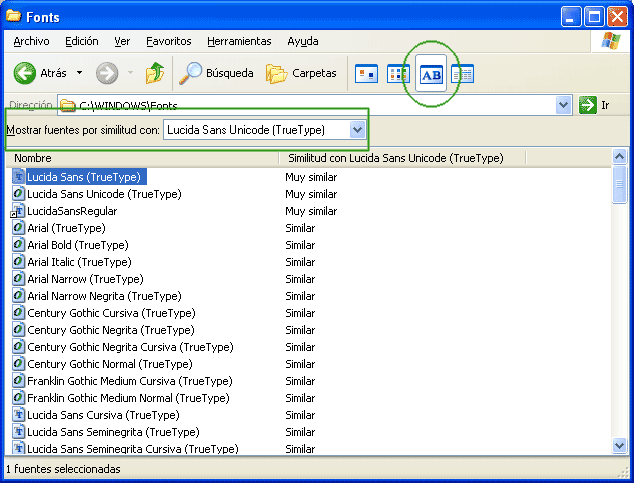Click the address bar path field
This screenshot has width=634, height=483.
[307, 105]
